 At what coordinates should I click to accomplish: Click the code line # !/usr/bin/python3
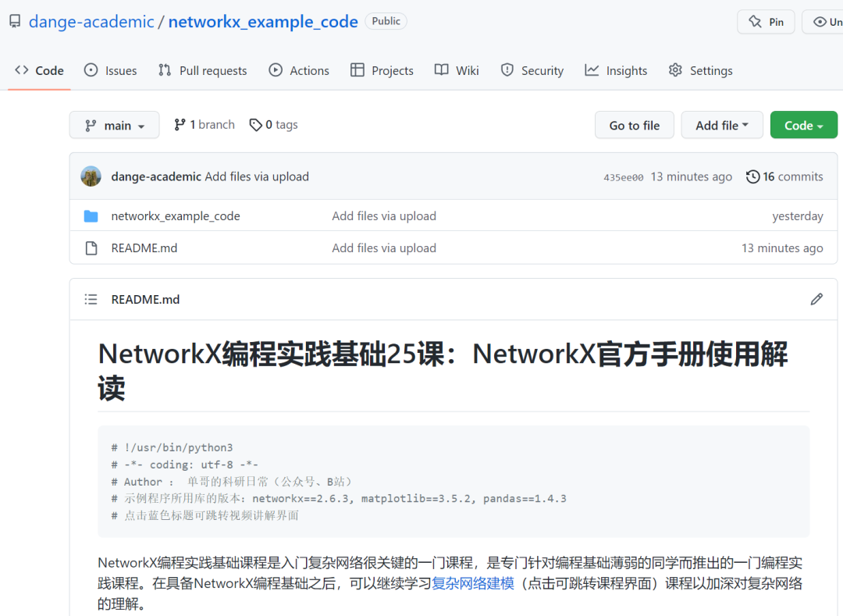tap(172, 447)
